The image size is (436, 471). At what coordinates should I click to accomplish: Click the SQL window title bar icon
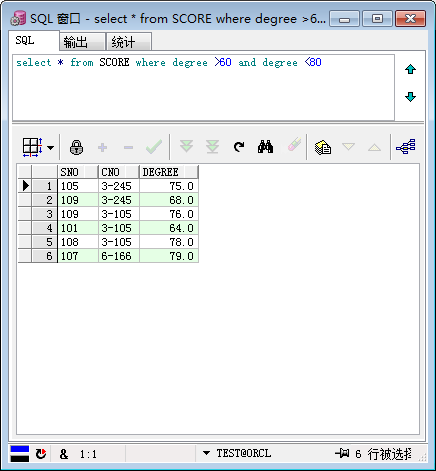[18, 18]
